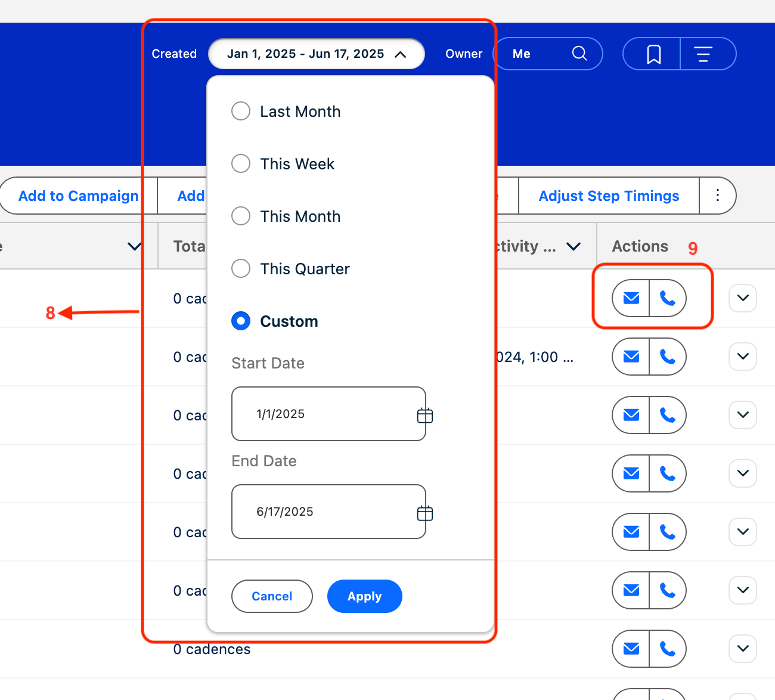The height and width of the screenshot is (700, 775).
Task: Click the Start Date field showing 1/1/2025
Action: tap(328, 414)
